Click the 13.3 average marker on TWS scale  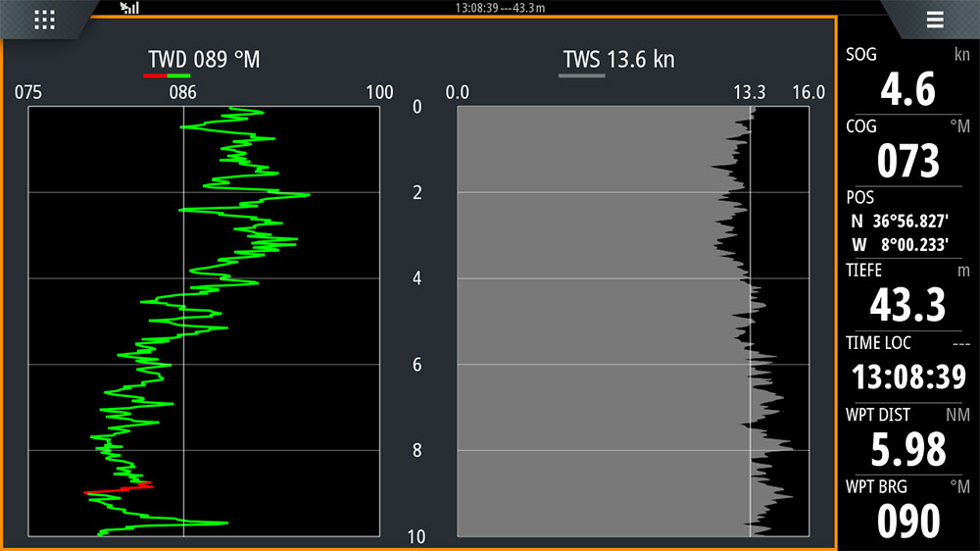point(750,93)
